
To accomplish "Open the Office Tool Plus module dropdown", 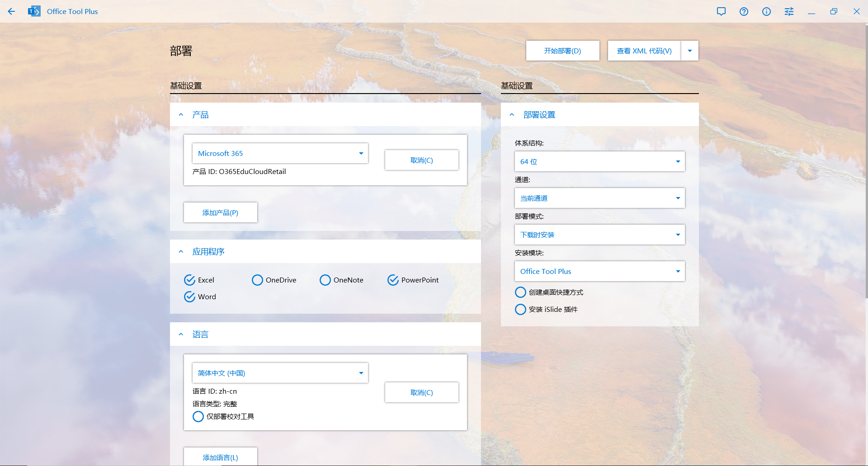I will (599, 271).
